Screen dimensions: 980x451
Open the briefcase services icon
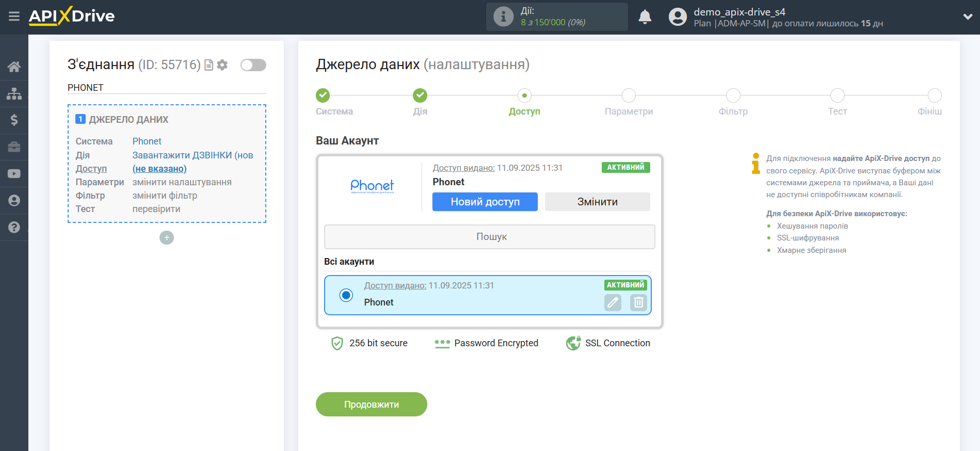pyautogui.click(x=14, y=147)
